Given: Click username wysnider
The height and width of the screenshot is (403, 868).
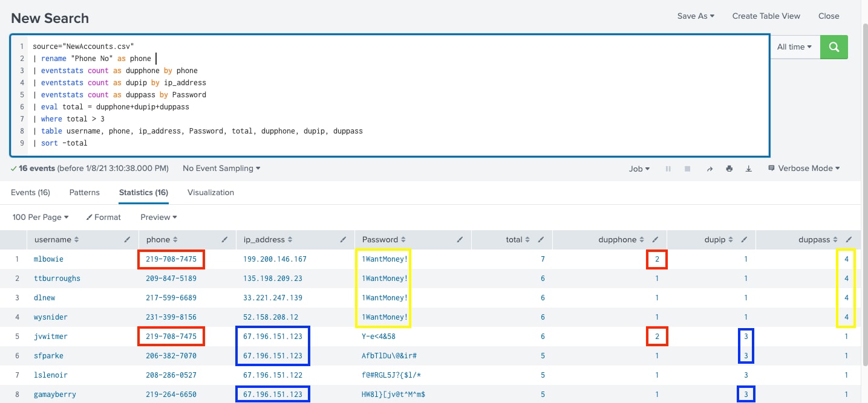Looking at the screenshot, I should coord(51,317).
